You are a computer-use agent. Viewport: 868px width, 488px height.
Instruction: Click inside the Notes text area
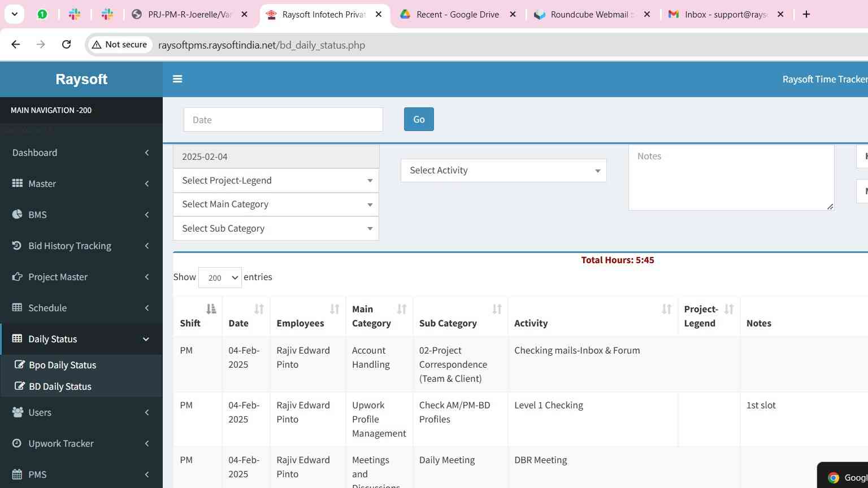point(731,178)
